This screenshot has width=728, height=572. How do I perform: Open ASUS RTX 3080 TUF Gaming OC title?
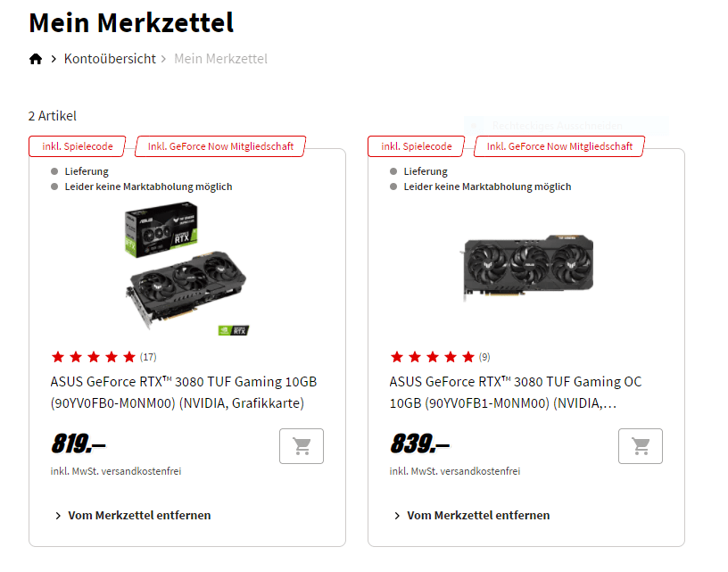click(516, 393)
